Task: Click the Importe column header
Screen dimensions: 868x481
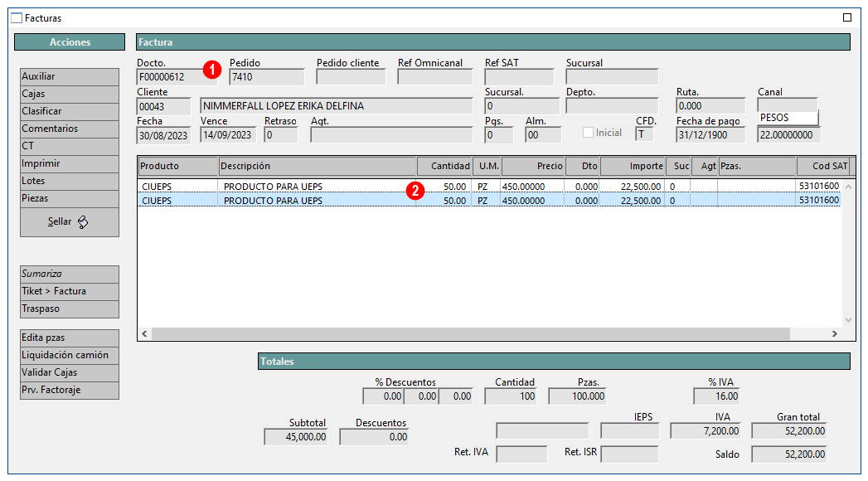Action: [x=633, y=166]
